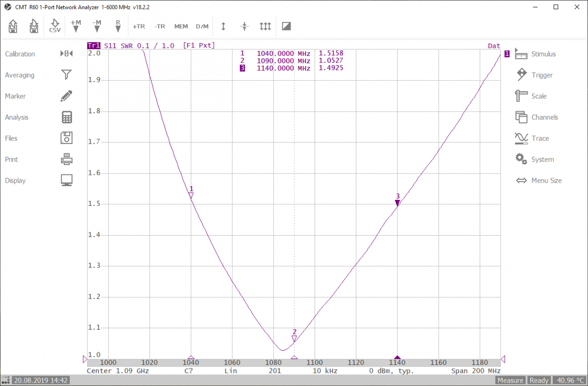Click the vertical double-arrow auto scale icon

223,26
